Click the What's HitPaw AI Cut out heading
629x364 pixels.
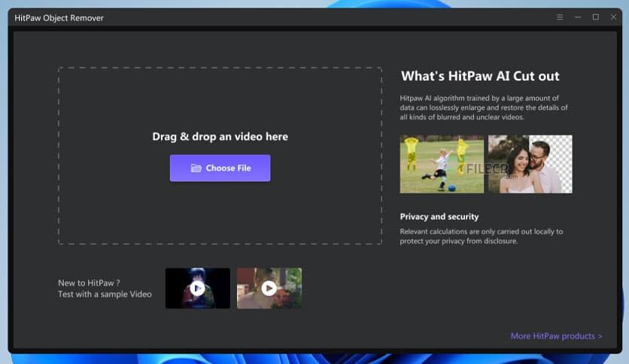click(480, 76)
